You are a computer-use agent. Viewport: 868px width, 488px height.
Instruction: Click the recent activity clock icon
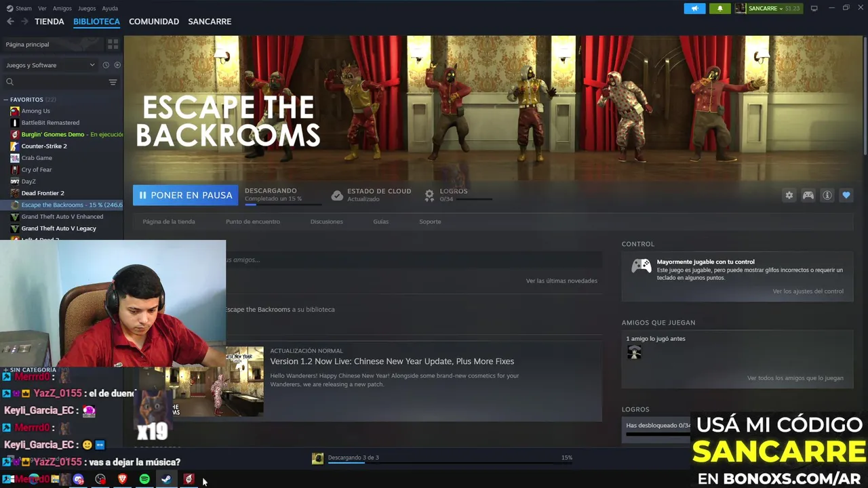(x=106, y=65)
